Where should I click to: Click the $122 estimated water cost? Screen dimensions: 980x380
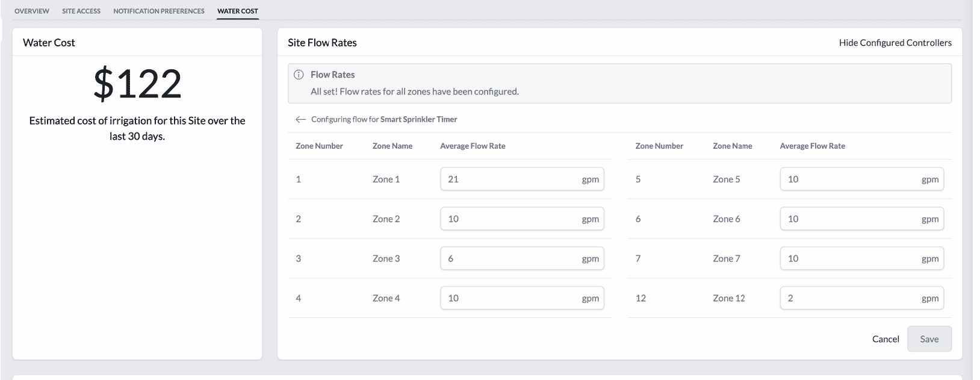pyautogui.click(x=137, y=84)
